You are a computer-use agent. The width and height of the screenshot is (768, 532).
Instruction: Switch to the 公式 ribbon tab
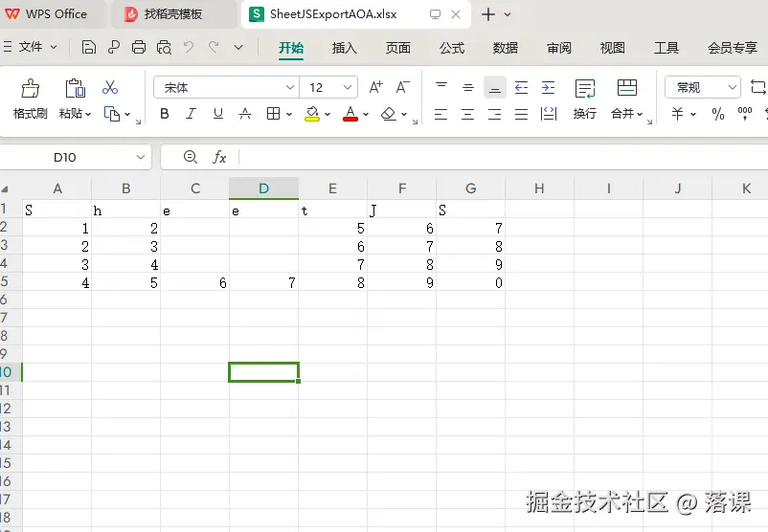(452, 48)
